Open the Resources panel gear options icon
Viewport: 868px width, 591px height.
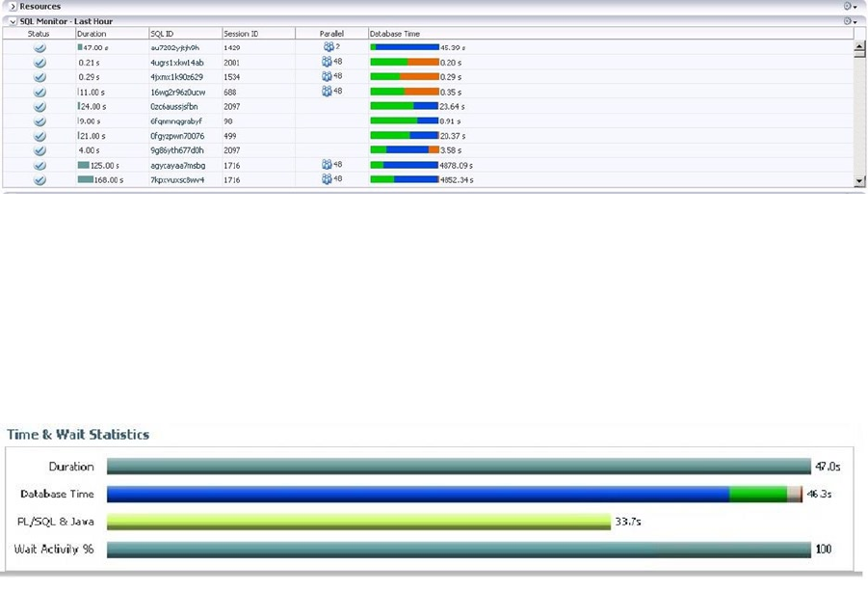(x=850, y=6)
